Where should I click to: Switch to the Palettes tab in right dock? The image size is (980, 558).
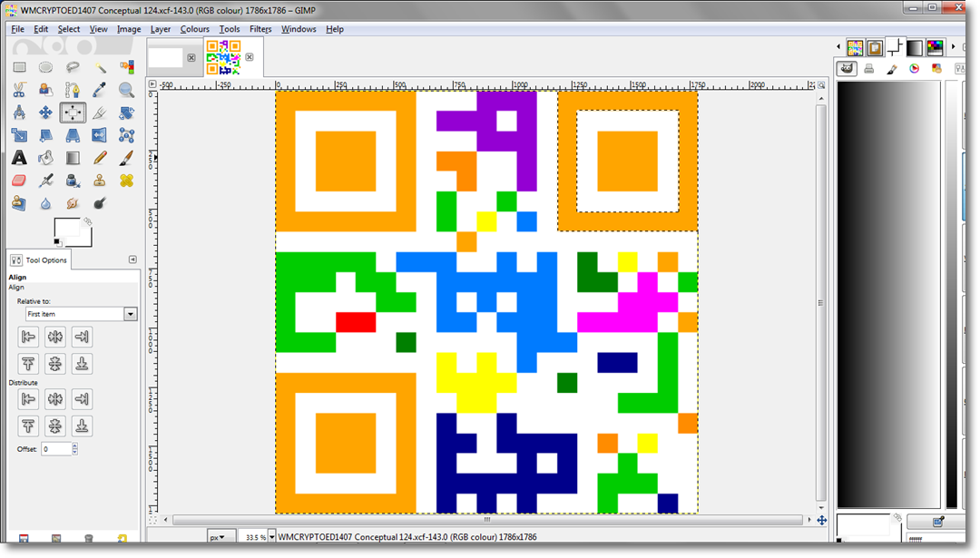pos(935,47)
